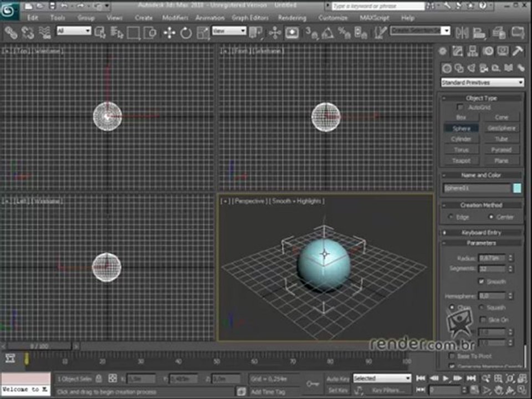Open reference coordinate system View dropdown

pos(229,31)
